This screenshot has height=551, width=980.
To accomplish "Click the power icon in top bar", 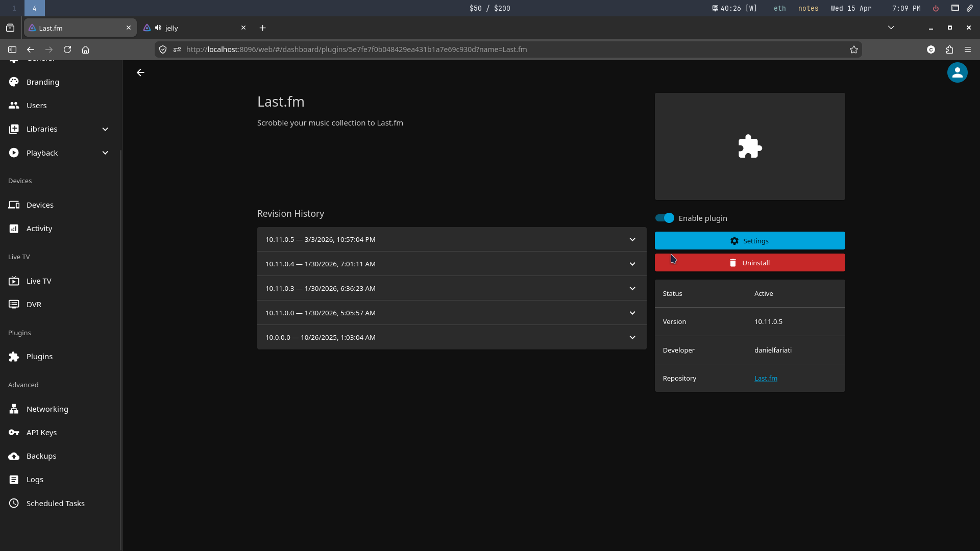I will [936, 8].
